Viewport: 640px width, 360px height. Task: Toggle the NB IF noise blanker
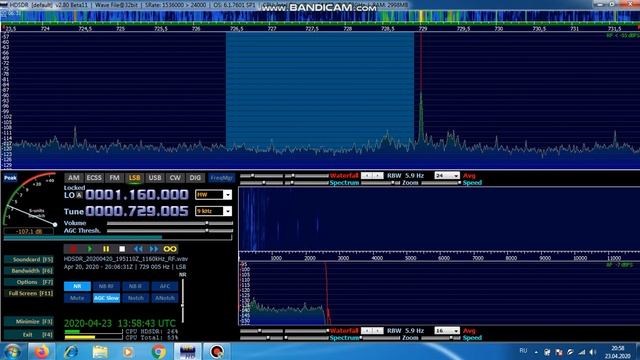(136, 287)
